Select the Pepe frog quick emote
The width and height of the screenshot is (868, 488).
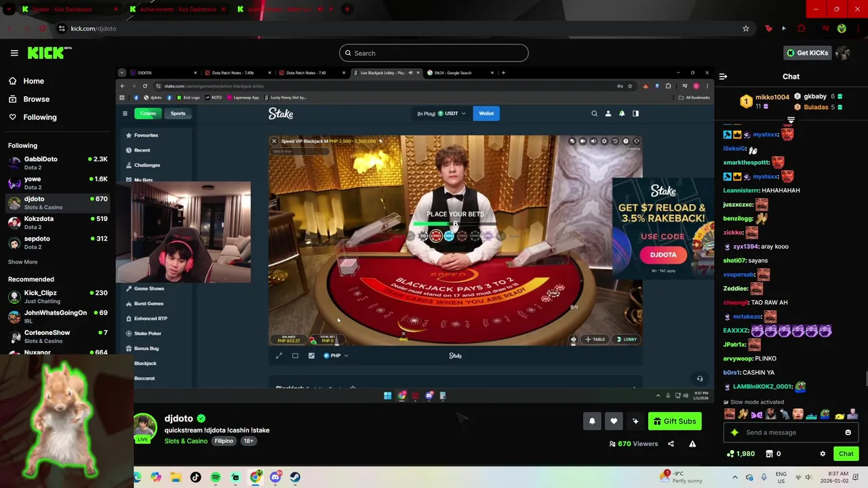click(x=825, y=413)
